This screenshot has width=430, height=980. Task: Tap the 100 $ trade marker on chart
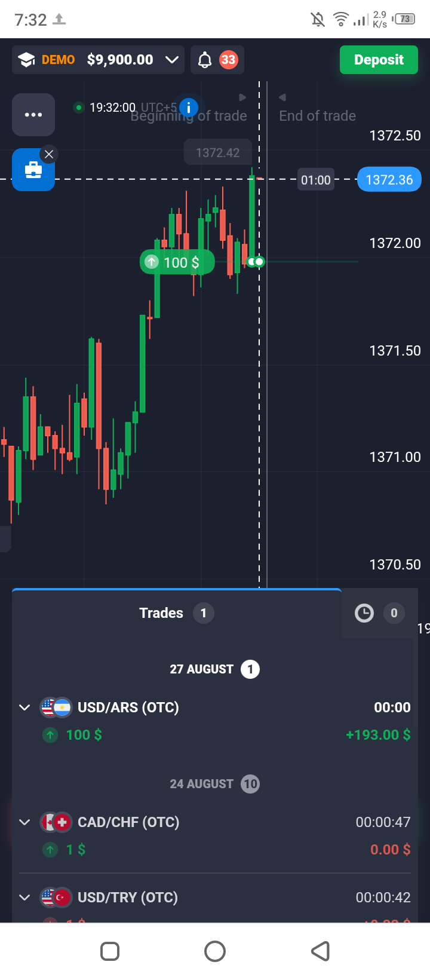pos(177,262)
